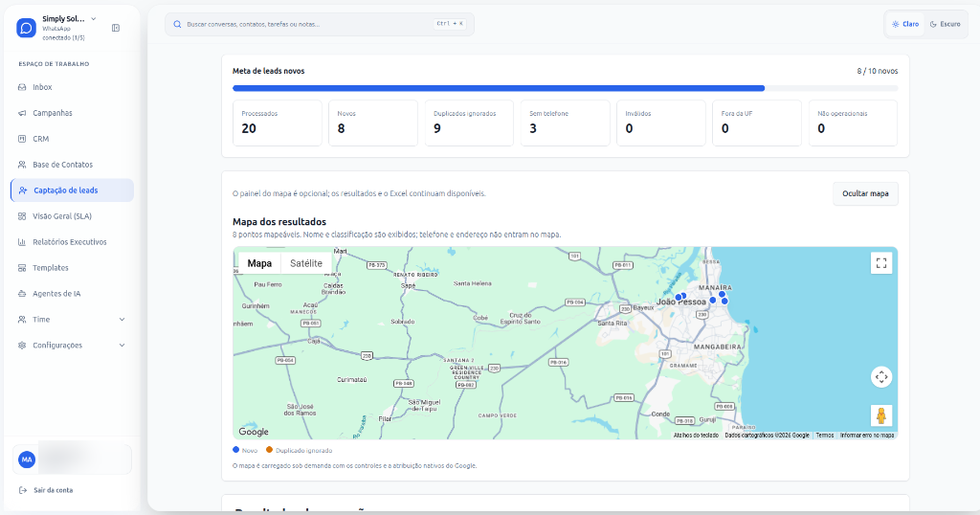Open the CRM section
The image size is (980, 515).
click(x=72, y=139)
